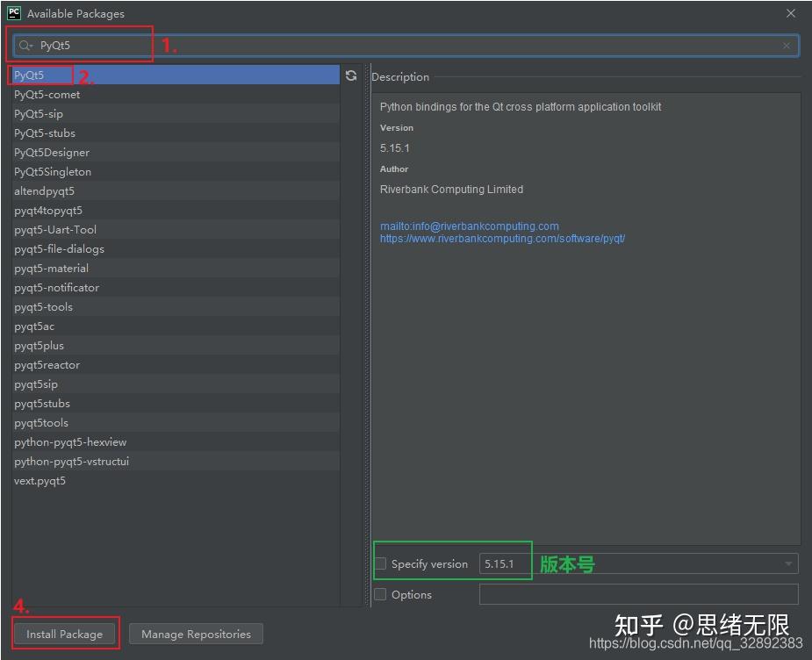Enable the Specify version checkbox
Viewport: 812px width, 660px height.
pyautogui.click(x=381, y=563)
